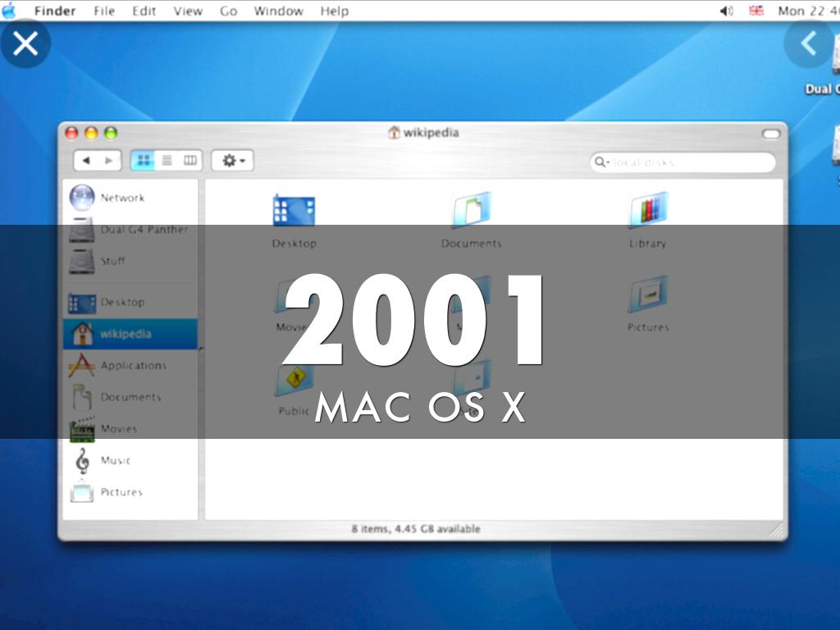Open the Go menu
The image size is (840, 630).
(228, 11)
